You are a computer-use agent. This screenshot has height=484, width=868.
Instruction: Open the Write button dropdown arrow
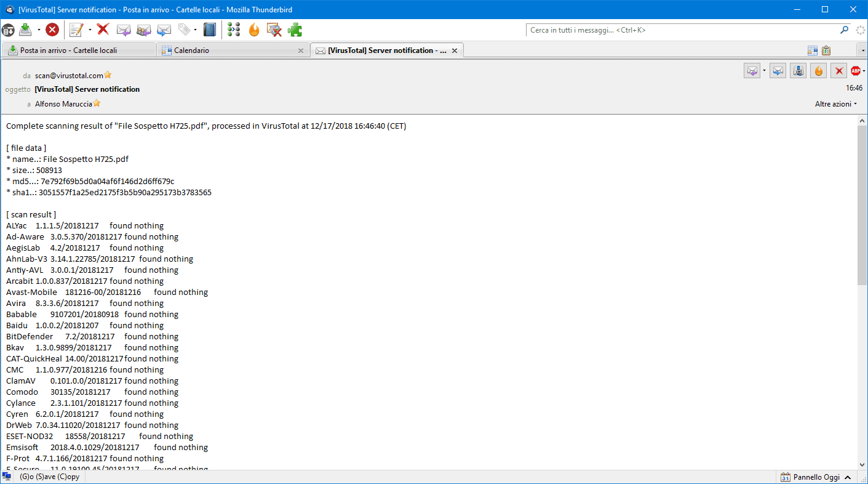point(90,30)
